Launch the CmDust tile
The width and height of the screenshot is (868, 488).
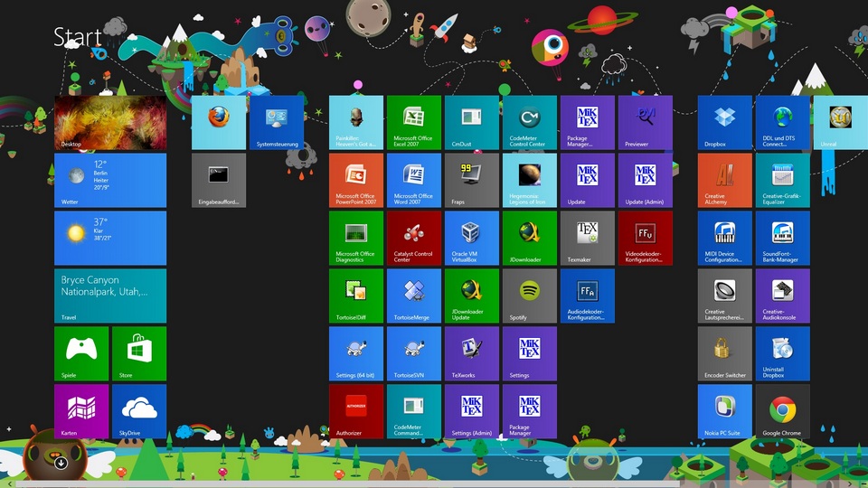(472, 122)
